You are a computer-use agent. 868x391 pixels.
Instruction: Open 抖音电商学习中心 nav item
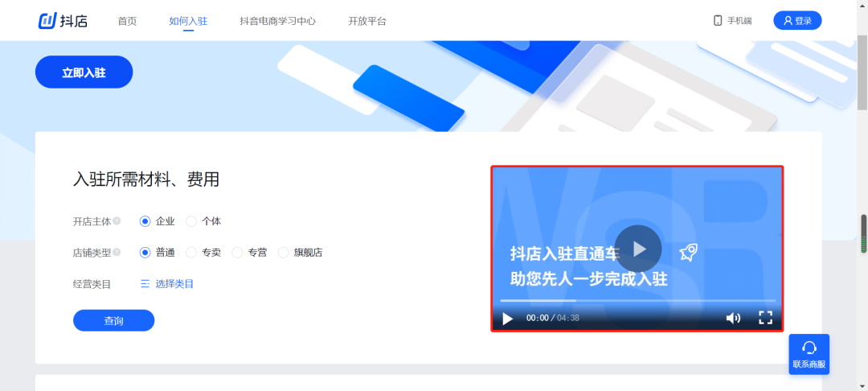point(278,22)
